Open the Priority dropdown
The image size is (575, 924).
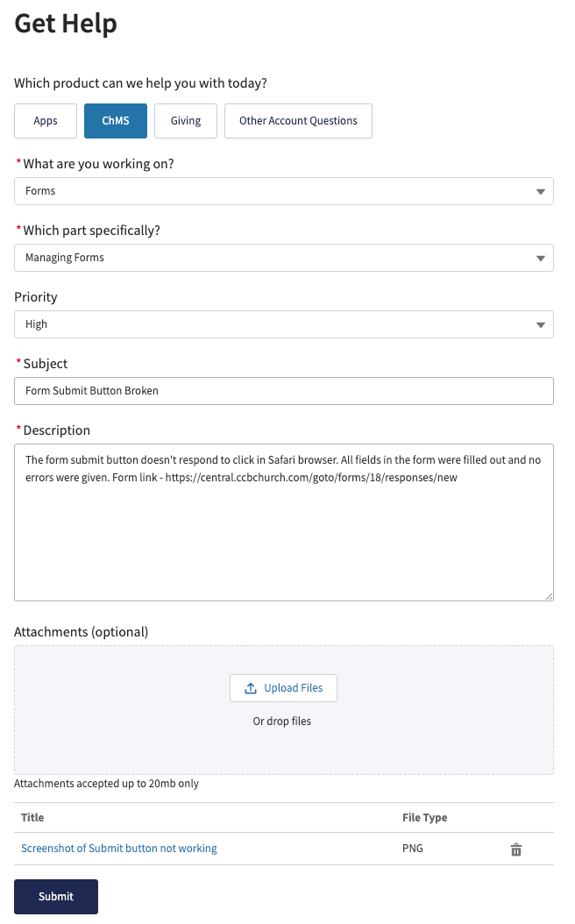(x=283, y=324)
